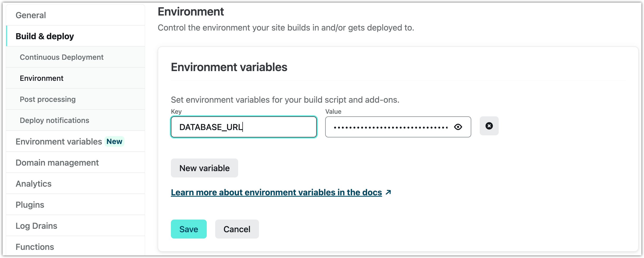View Deploy notifications settings
644x258 pixels.
click(54, 120)
